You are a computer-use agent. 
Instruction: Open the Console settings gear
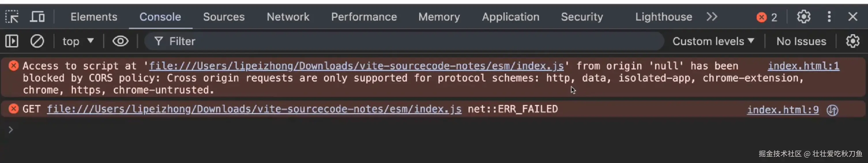(x=852, y=41)
